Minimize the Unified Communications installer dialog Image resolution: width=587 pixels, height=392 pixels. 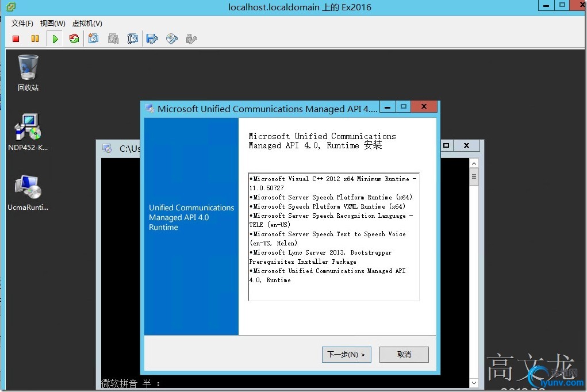(x=388, y=107)
